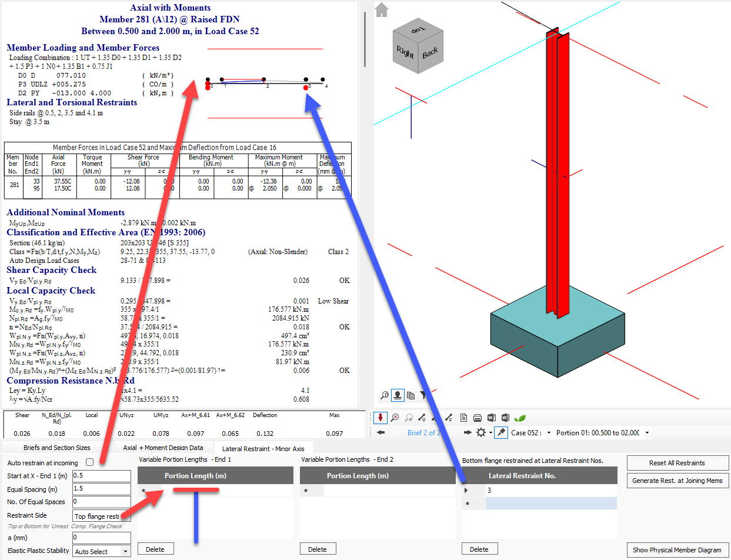Click the printer icon in toolbar

pyautogui.click(x=478, y=418)
